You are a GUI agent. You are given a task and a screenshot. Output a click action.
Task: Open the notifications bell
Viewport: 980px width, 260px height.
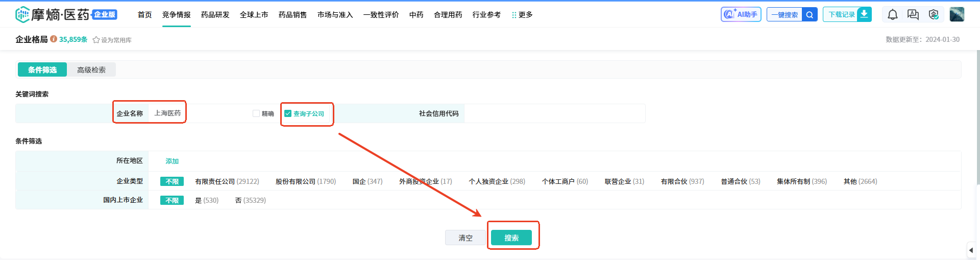click(x=892, y=15)
